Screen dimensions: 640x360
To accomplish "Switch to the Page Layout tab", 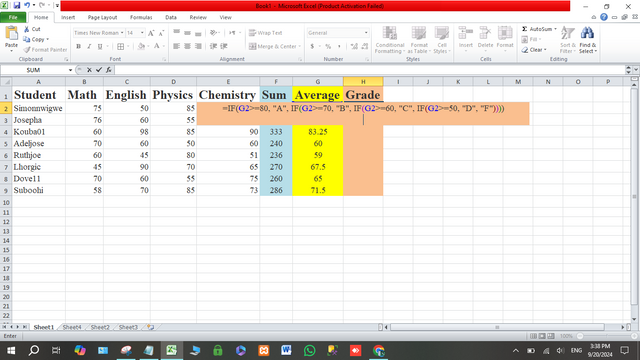I will (102, 18).
